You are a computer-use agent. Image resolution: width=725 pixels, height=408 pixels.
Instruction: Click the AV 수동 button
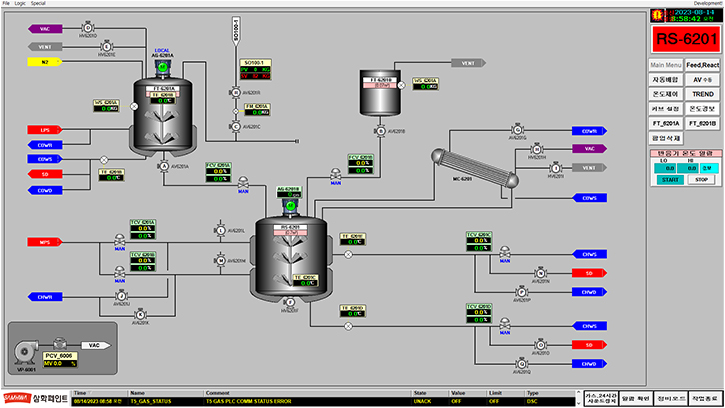pyautogui.click(x=702, y=80)
